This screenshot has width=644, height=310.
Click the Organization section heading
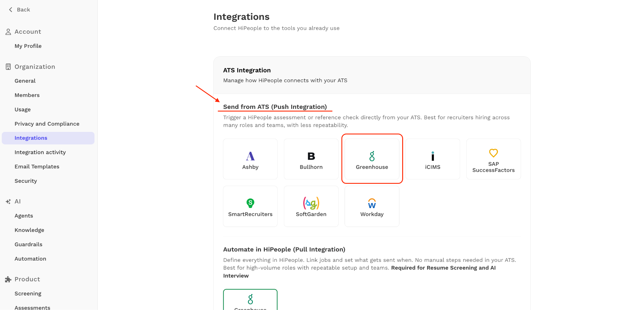(x=35, y=67)
